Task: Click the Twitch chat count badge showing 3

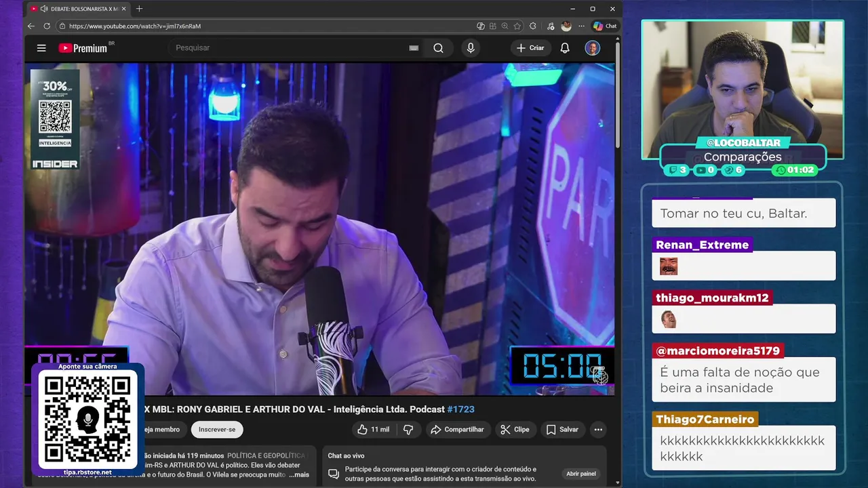Action: coord(677,170)
